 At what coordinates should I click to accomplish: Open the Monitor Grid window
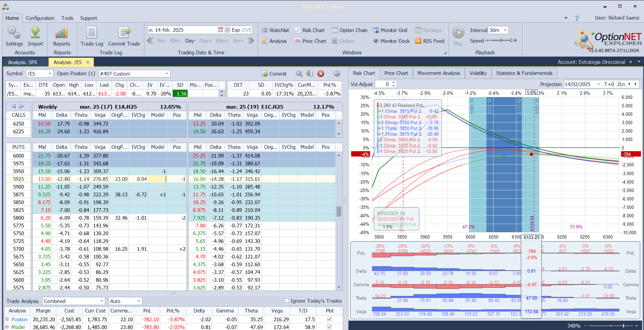(390, 30)
